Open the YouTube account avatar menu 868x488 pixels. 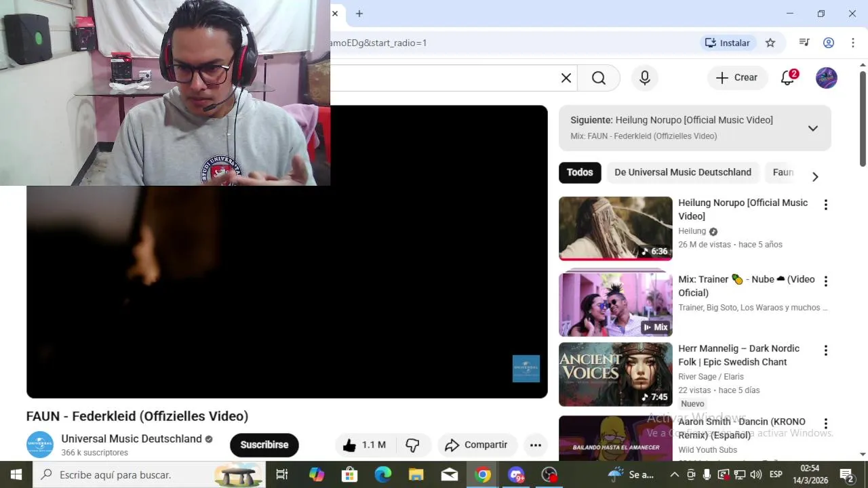click(x=826, y=78)
